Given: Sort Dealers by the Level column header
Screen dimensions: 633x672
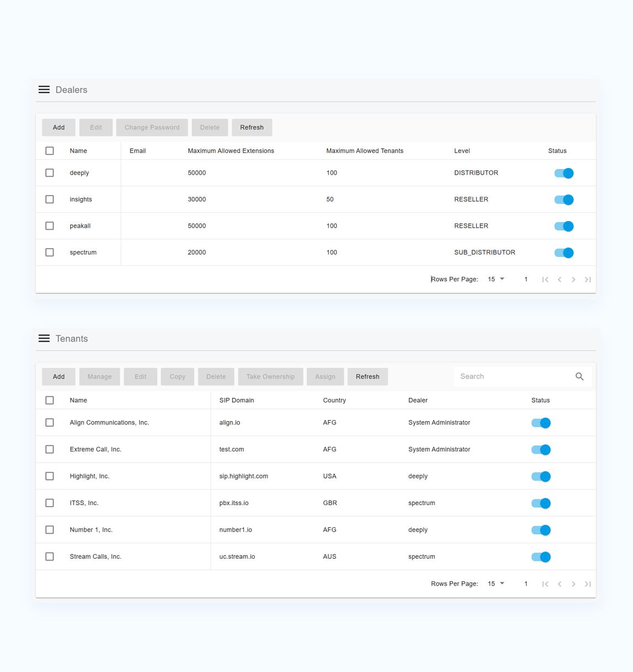Looking at the screenshot, I should coord(462,151).
